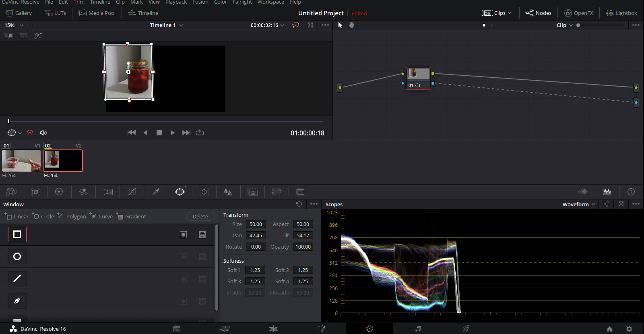644x334 pixels.
Task: Open the Camera Raw palette
Action: click(11, 192)
